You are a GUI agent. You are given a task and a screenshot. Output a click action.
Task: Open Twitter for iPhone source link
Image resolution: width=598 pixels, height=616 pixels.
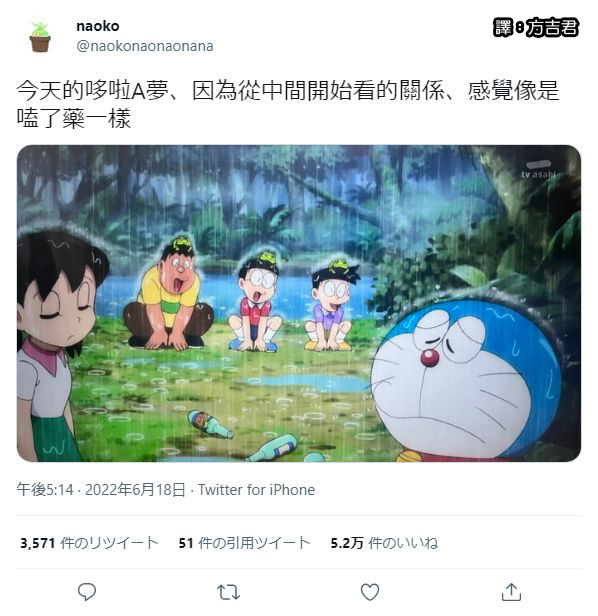256,490
